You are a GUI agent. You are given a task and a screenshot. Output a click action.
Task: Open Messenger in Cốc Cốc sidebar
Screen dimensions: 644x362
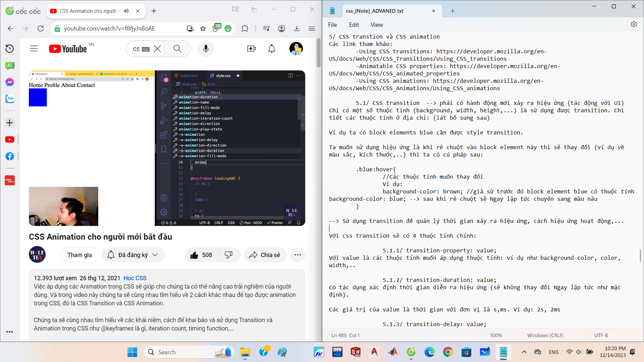click(x=10, y=82)
